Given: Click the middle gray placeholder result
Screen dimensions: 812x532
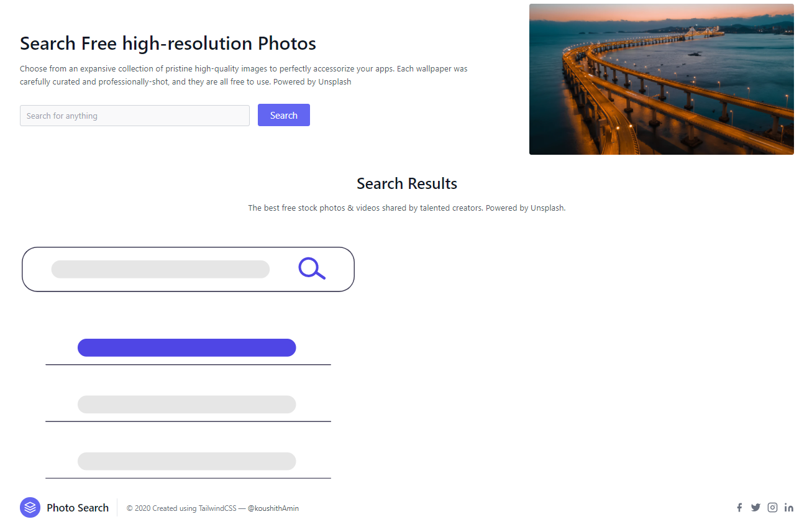Looking at the screenshot, I should point(186,404).
